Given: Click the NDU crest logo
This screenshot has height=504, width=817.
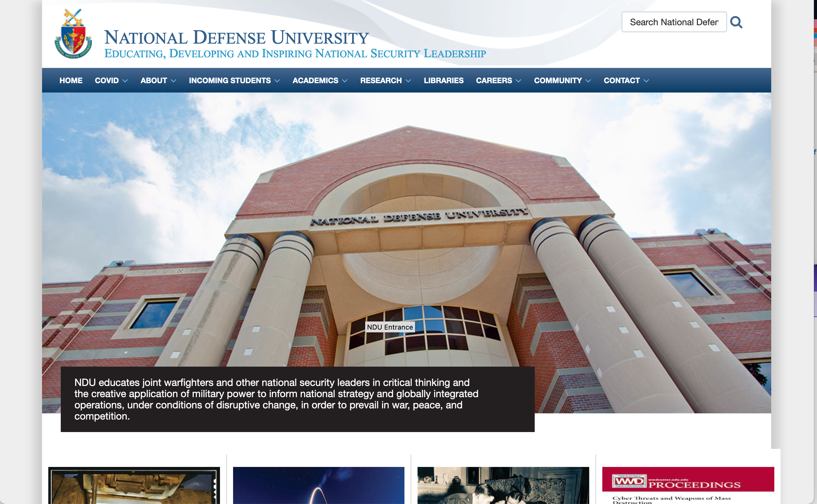Looking at the screenshot, I should click(73, 34).
